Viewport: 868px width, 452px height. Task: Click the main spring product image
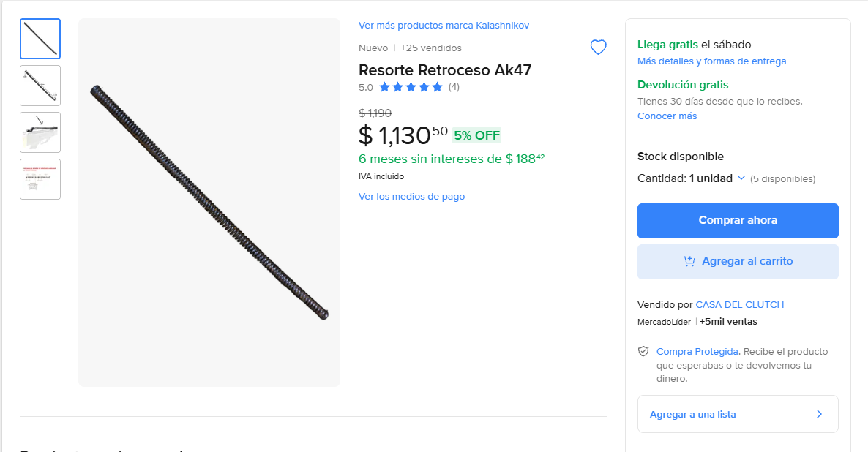209,203
